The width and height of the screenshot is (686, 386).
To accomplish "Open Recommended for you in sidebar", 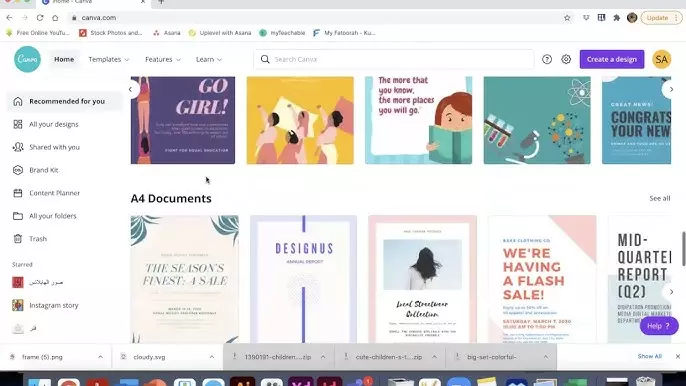I will (x=64, y=101).
